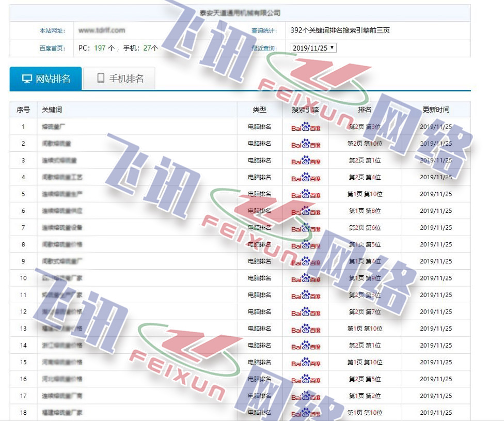Open the site URL next to 本站网址

102,30
